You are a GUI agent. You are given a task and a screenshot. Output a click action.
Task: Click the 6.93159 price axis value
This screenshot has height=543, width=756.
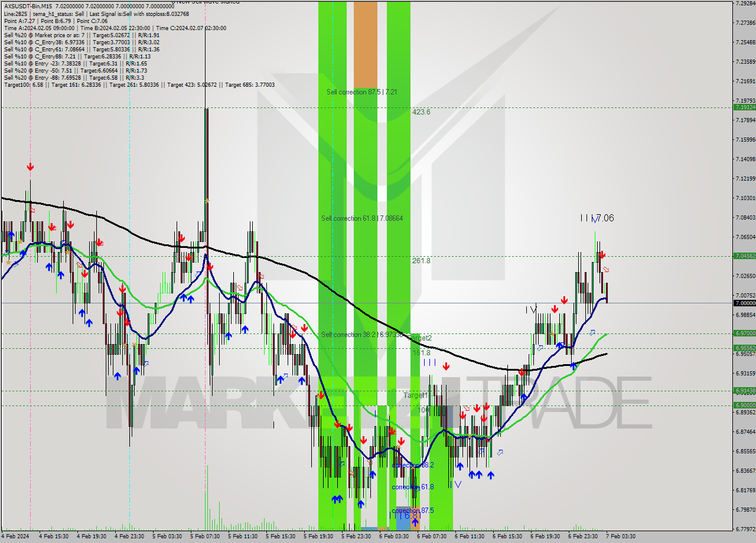(x=745, y=373)
